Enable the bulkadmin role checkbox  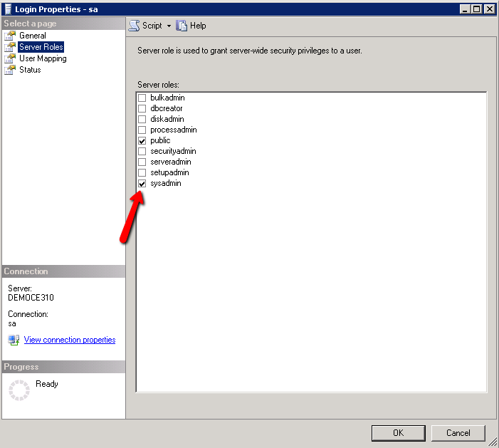point(142,98)
